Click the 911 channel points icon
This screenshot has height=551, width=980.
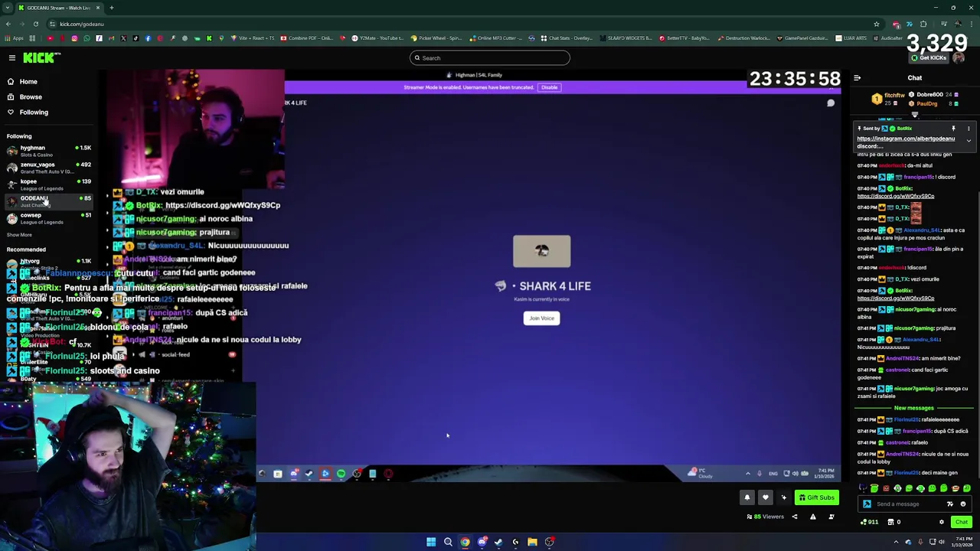pos(868,522)
